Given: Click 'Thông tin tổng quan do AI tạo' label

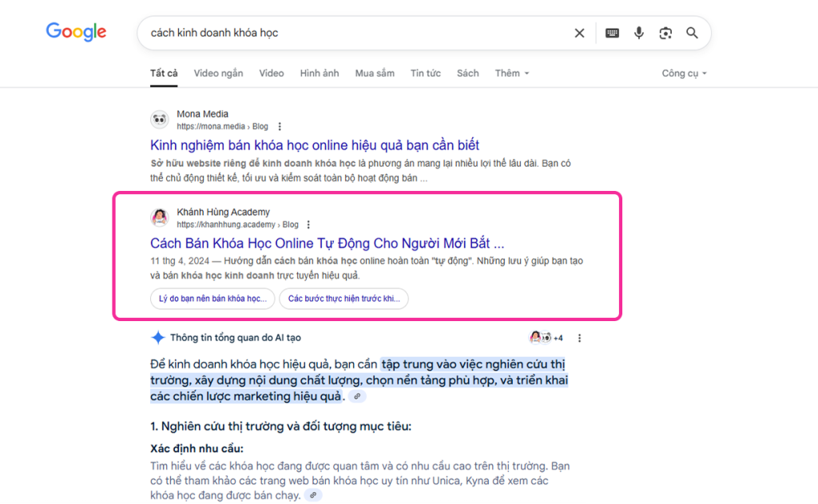Looking at the screenshot, I should [x=236, y=338].
